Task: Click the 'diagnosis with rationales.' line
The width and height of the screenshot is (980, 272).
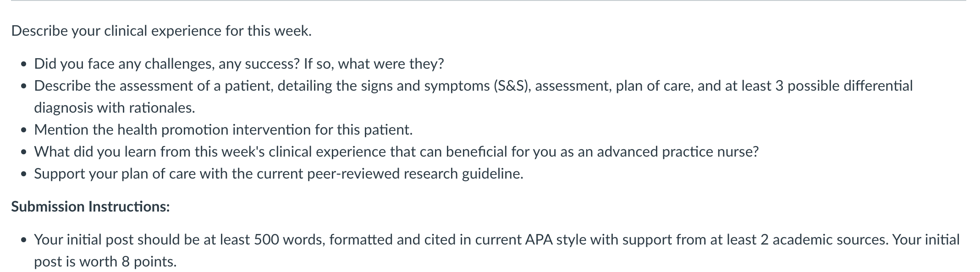Action: pyautogui.click(x=115, y=108)
